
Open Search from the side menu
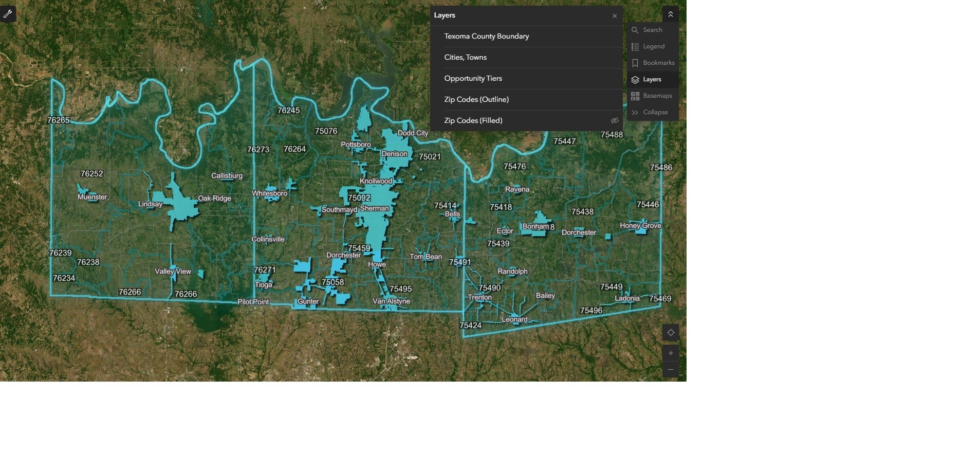click(x=653, y=30)
